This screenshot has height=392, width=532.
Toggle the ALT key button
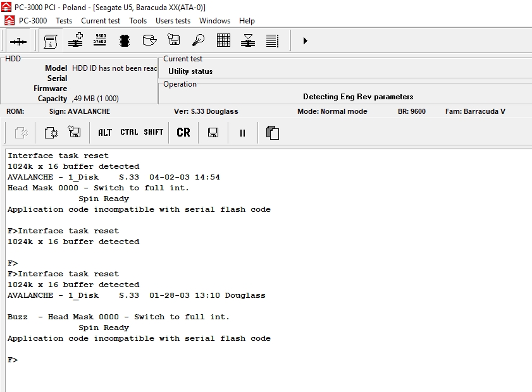(x=105, y=133)
